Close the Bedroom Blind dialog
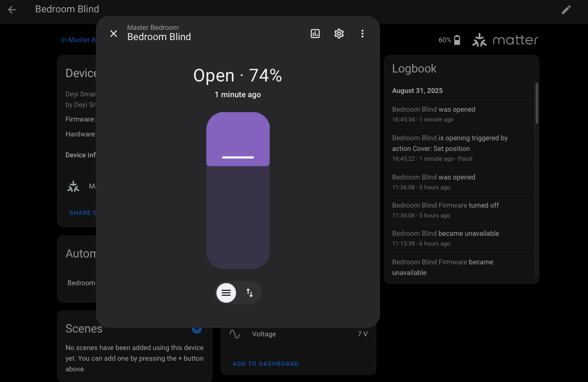The height and width of the screenshot is (382, 588). tap(114, 34)
